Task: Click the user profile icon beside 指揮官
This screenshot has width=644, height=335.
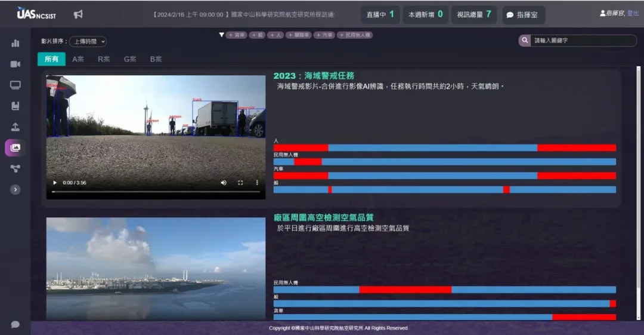Action: click(602, 13)
